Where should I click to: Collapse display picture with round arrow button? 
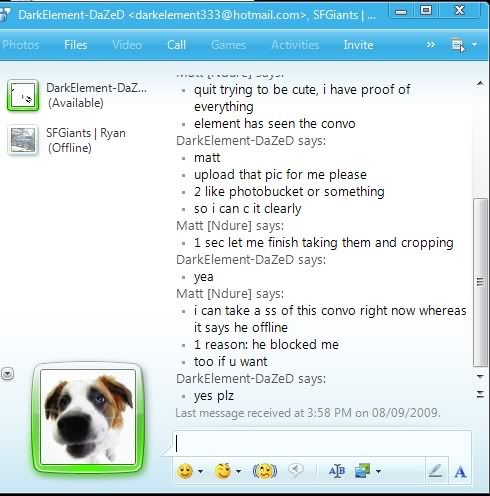pos(7,374)
